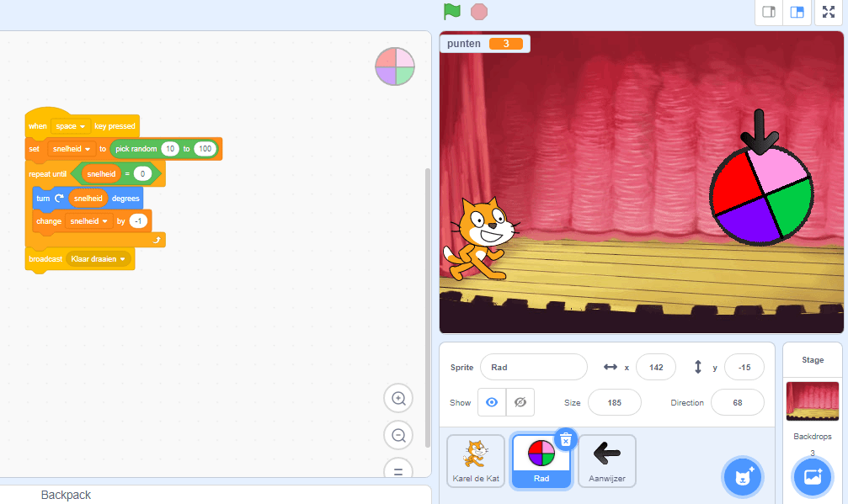
Task: Show the sprite with the eye button
Action: pyautogui.click(x=492, y=402)
